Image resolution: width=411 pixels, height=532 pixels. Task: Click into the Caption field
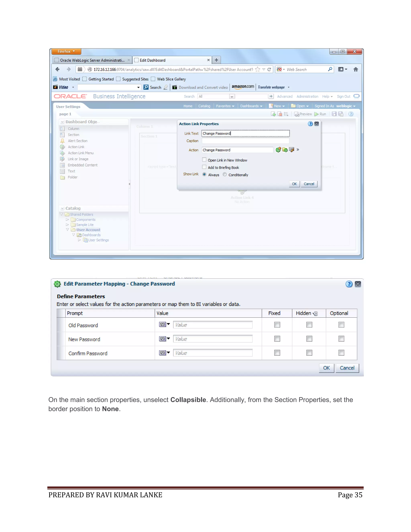coord(245,141)
